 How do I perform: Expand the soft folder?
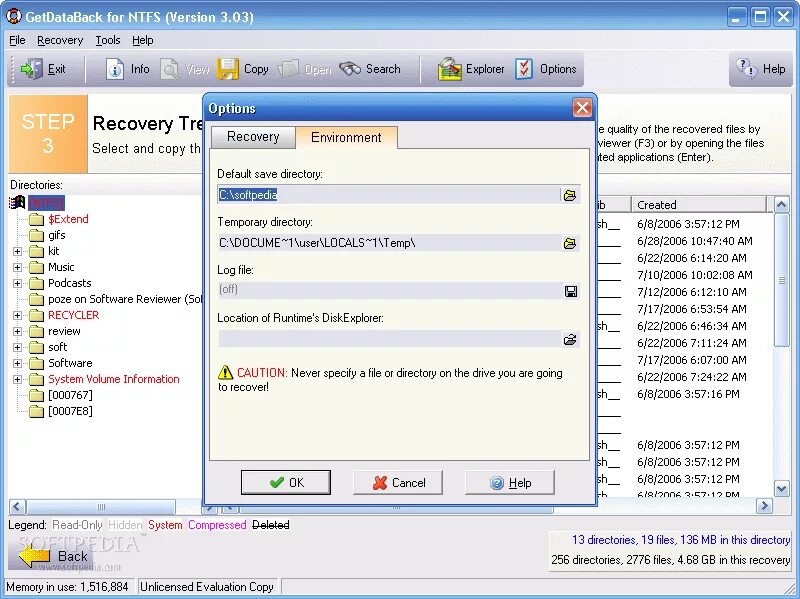tap(17, 347)
